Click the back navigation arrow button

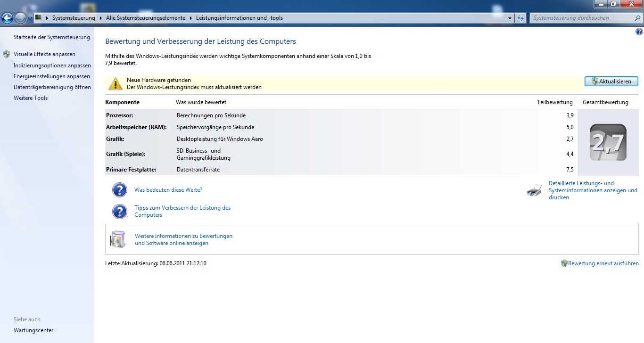[x=8, y=18]
